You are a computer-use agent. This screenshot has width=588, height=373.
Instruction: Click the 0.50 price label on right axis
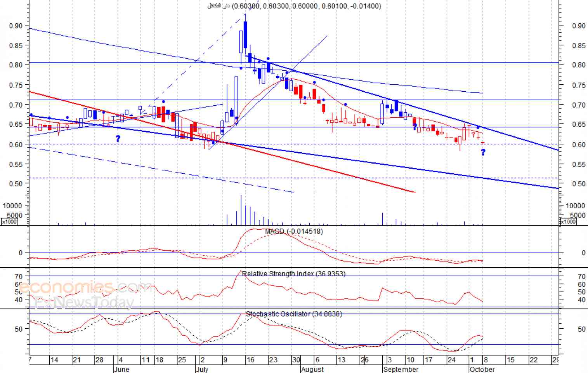(x=579, y=184)
